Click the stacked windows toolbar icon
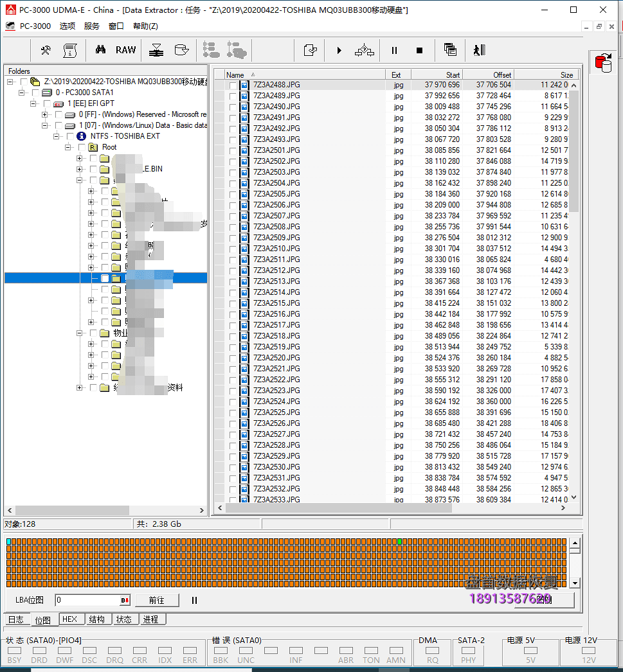Screen dimensions: 623x672 click(x=450, y=49)
